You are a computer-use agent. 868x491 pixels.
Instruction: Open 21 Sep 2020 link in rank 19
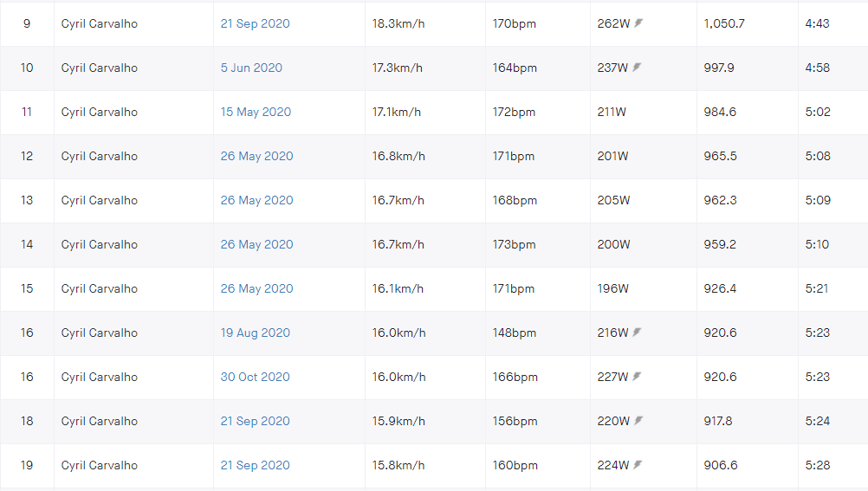click(256, 466)
